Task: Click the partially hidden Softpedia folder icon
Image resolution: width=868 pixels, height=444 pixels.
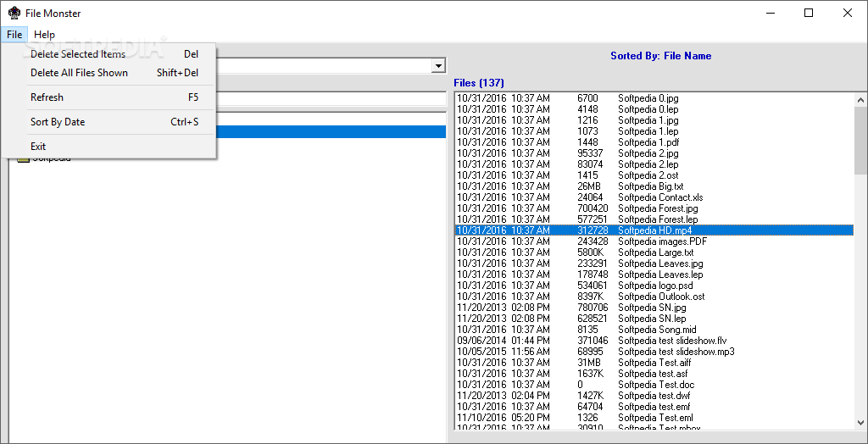Action: [x=23, y=160]
